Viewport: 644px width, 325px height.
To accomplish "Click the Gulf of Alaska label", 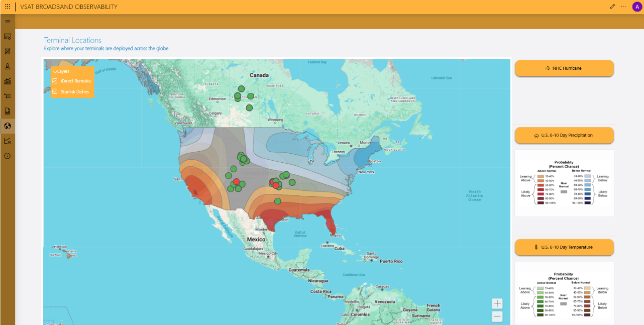I will tap(105, 70).
